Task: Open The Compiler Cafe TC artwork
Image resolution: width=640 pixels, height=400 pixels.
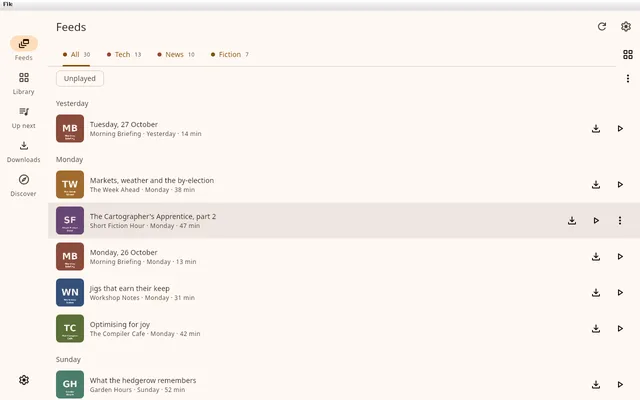Action: click(x=70, y=329)
